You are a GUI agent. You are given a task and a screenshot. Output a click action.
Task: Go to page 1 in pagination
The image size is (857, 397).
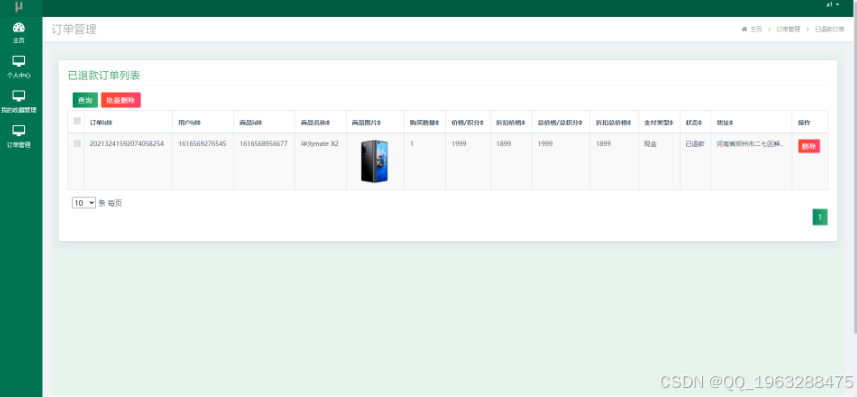820,217
